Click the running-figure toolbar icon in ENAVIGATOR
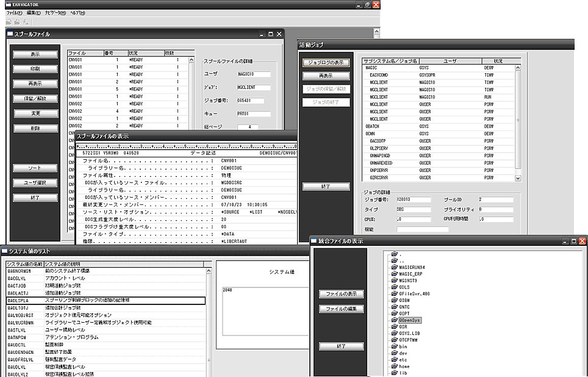Image resolution: width=588 pixels, height=377 pixels. pyautogui.click(x=26, y=22)
